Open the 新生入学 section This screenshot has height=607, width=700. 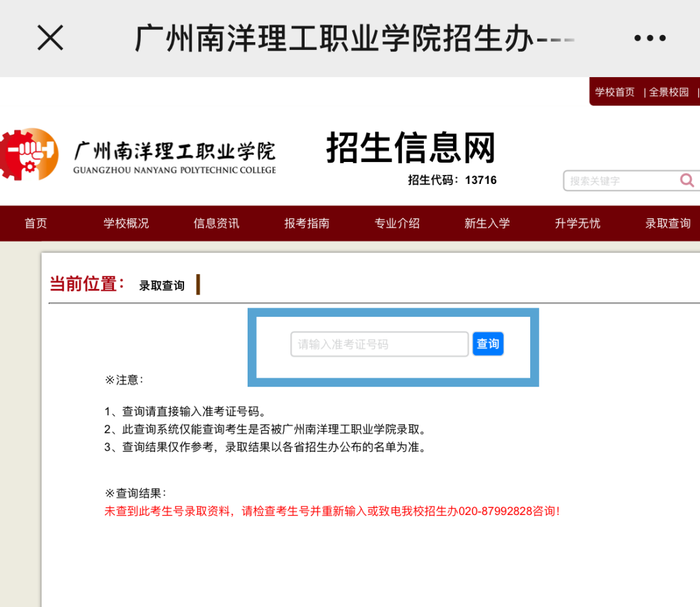pyautogui.click(x=487, y=223)
